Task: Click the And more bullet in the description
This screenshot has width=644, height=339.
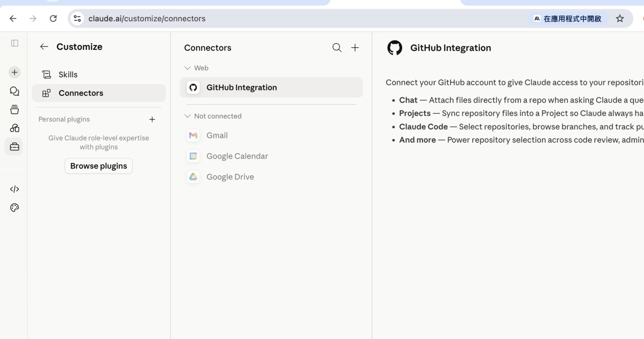Action: pos(521,140)
